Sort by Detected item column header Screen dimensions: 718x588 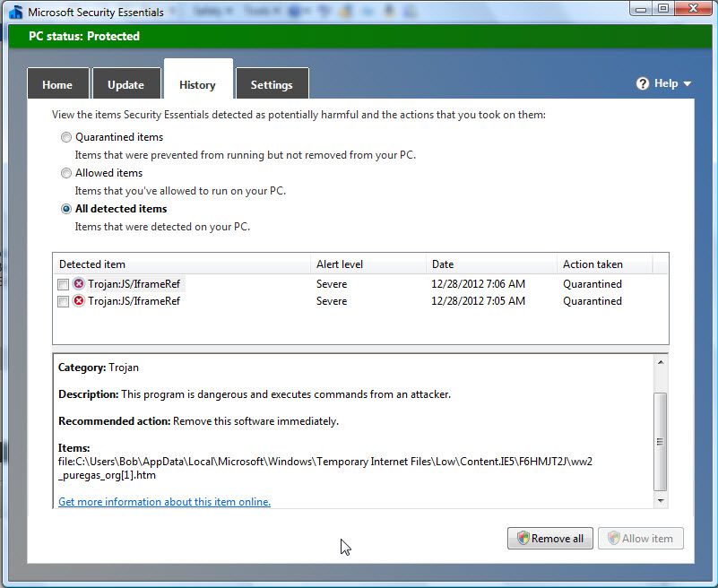[182, 264]
